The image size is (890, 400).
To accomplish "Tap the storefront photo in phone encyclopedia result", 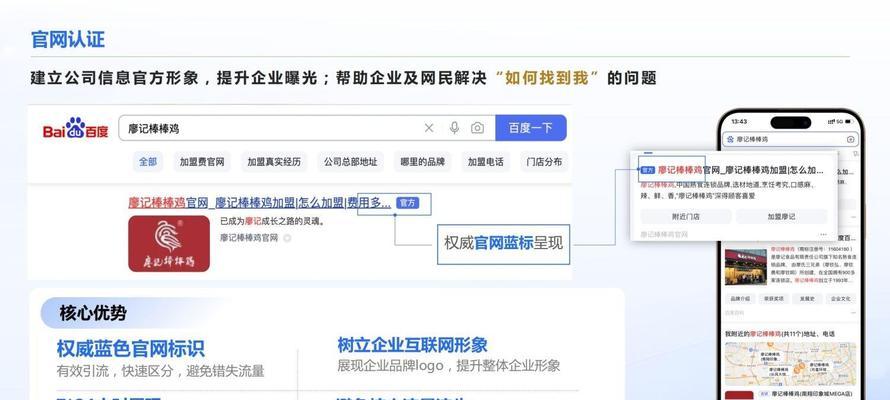I will tap(745, 267).
